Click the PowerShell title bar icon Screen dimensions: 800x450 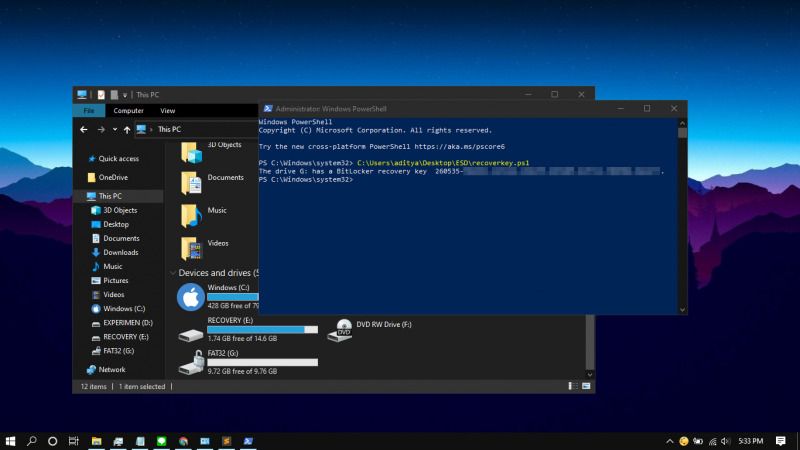coord(267,109)
